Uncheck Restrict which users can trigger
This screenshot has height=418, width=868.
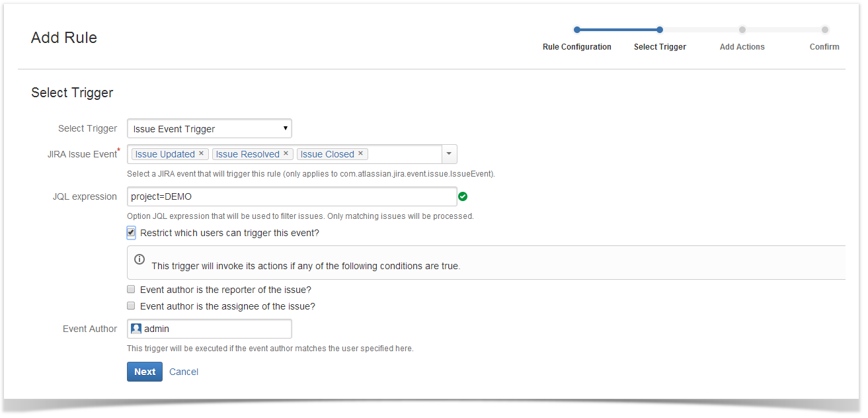131,233
